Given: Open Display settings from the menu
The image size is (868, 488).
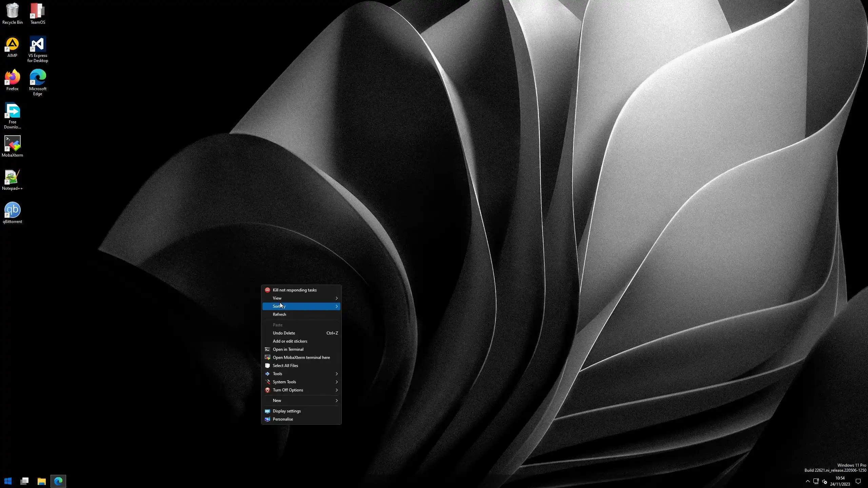Looking at the screenshot, I should coord(287,411).
